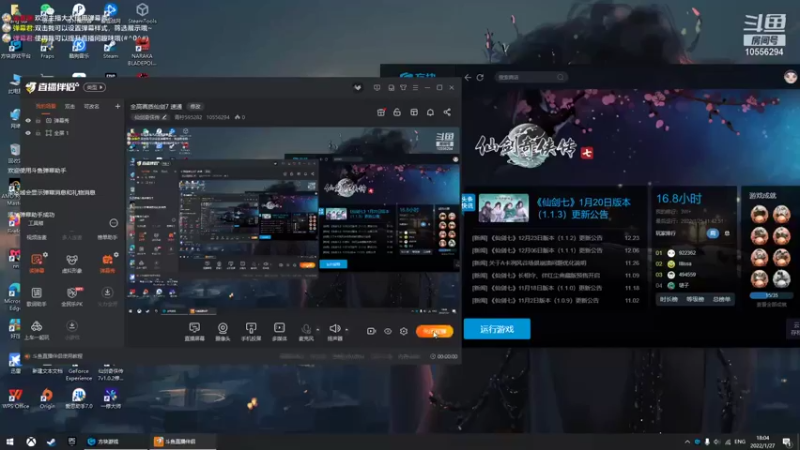Toggle visibility of the 弹幕秀 source
This screenshot has width=800, height=450.
pos(28,120)
